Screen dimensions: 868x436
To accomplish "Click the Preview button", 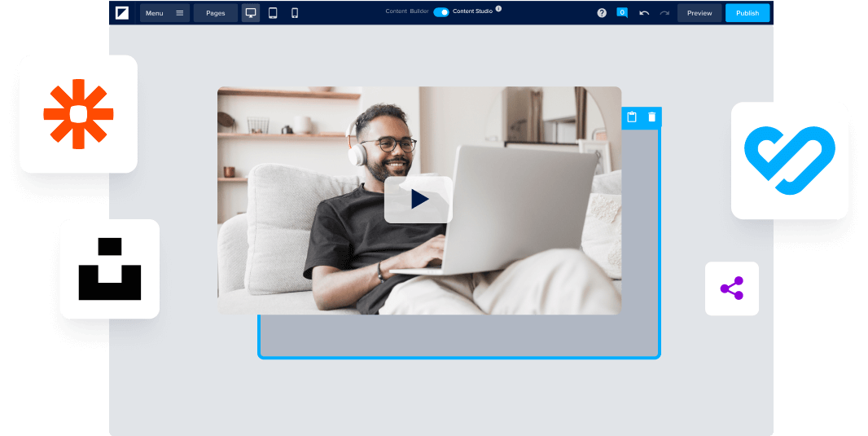I will tap(699, 13).
